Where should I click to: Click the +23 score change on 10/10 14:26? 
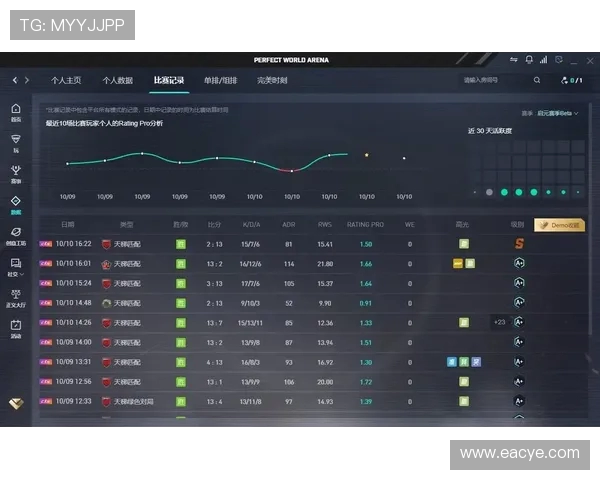tap(499, 322)
